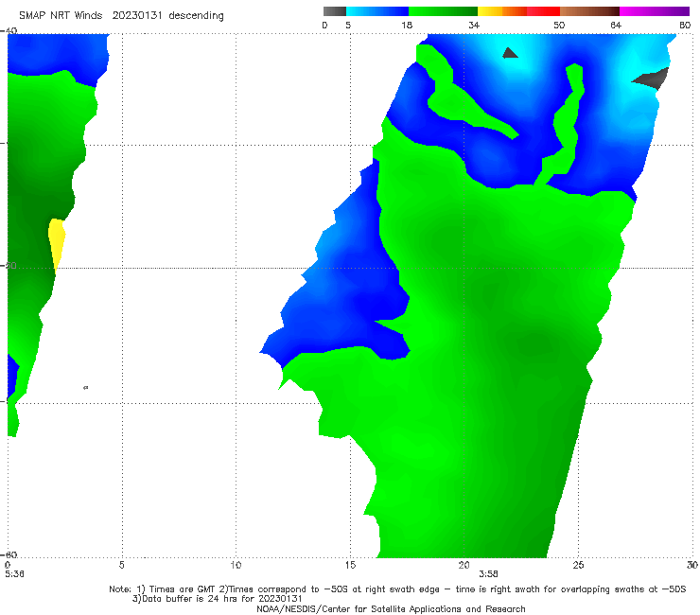Click the longitude label 15 on the bottom axis
This screenshot has height=615, width=700.
point(350,565)
